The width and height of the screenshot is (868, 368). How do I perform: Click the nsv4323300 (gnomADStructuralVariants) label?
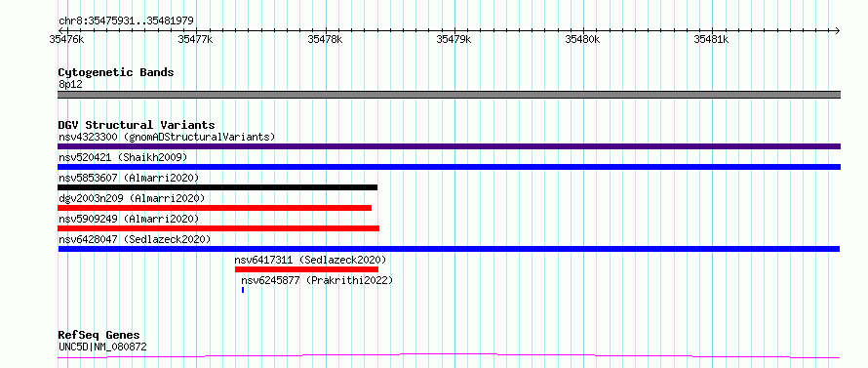point(167,137)
